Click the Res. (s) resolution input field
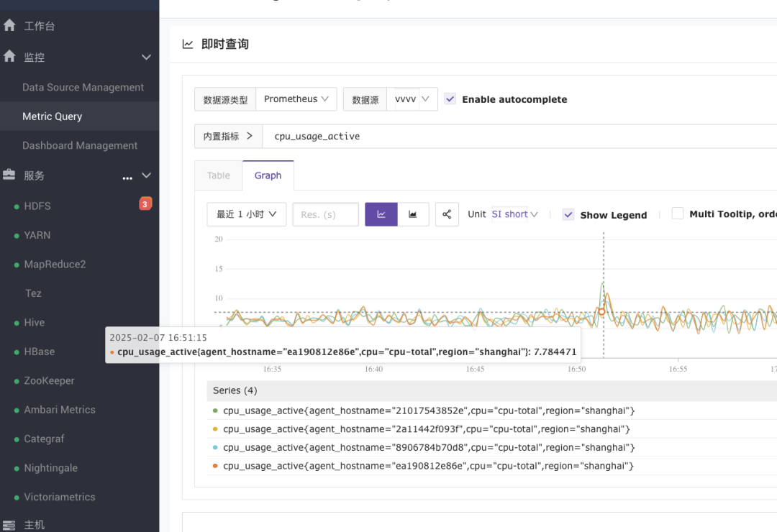Screen dimensions: 777x532 tap(326, 214)
